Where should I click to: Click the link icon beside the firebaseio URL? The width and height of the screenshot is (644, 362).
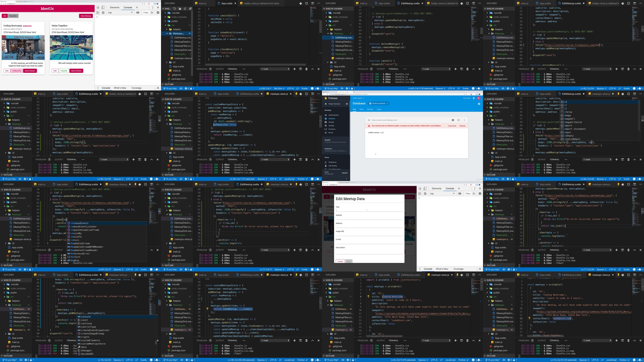pos(369,120)
